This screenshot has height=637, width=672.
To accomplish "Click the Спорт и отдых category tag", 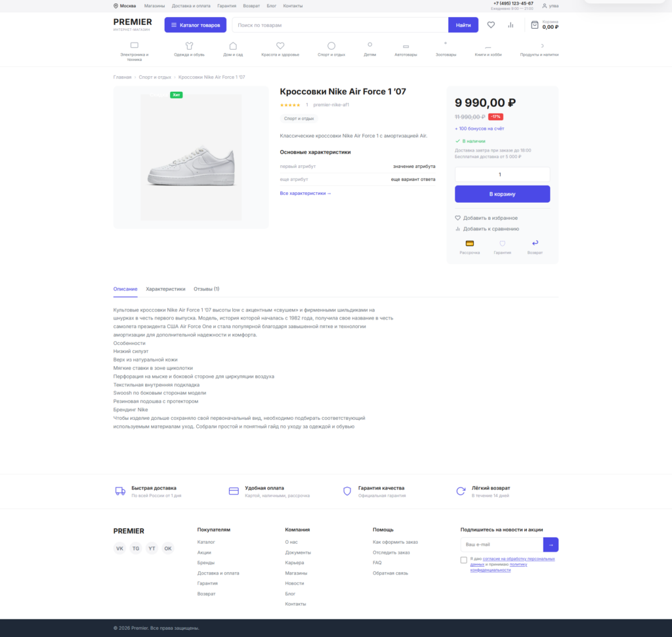I will pyautogui.click(x=299, y=119).
